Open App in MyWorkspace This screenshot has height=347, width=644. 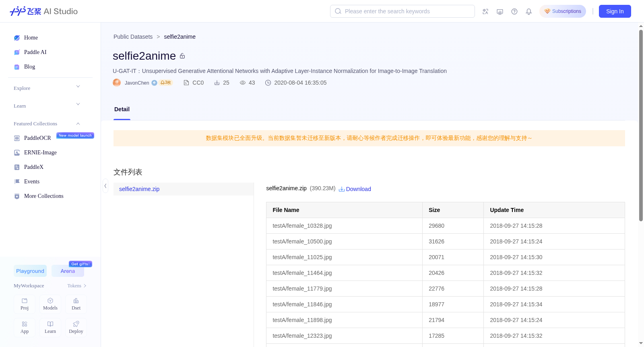click(x=25, y=328)
